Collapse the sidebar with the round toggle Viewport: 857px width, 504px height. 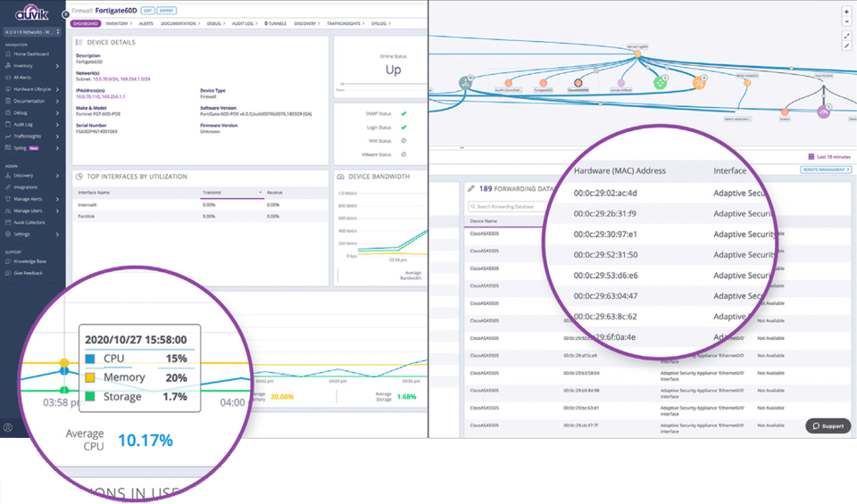pyautogui.click(x=65, y=14)
